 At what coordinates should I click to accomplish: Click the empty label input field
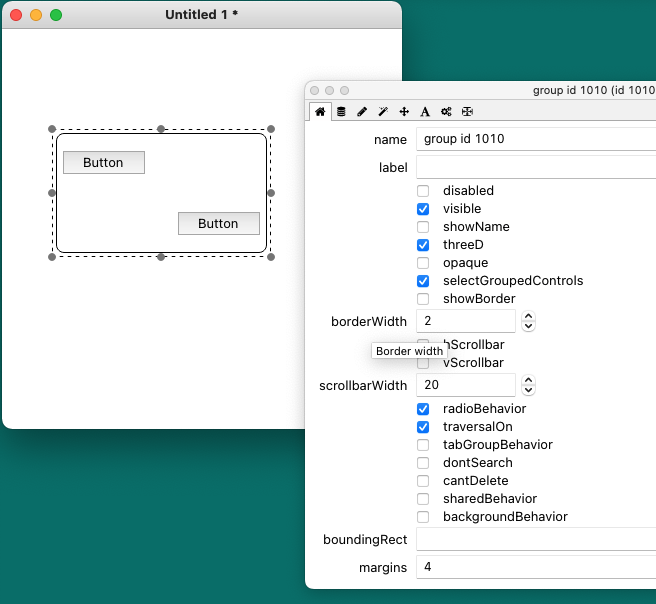pyautogui.click(x=535, y=167)
